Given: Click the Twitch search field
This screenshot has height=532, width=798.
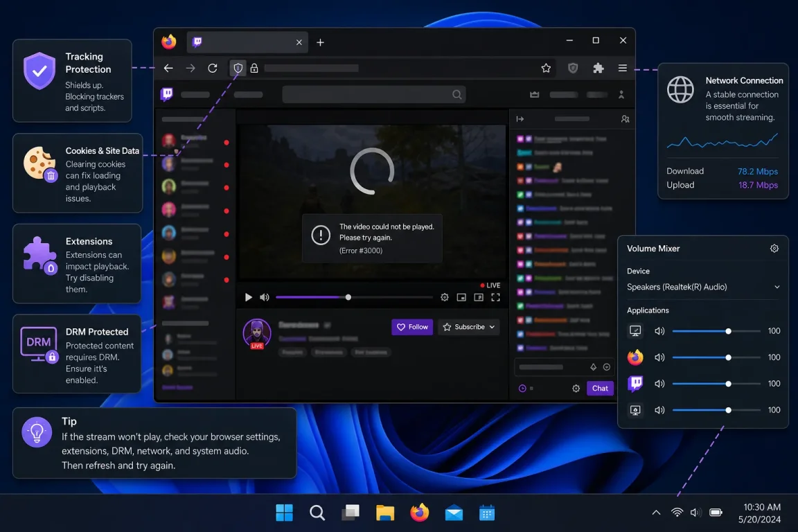Looking at the screenshot, I should tap(374, 94).
